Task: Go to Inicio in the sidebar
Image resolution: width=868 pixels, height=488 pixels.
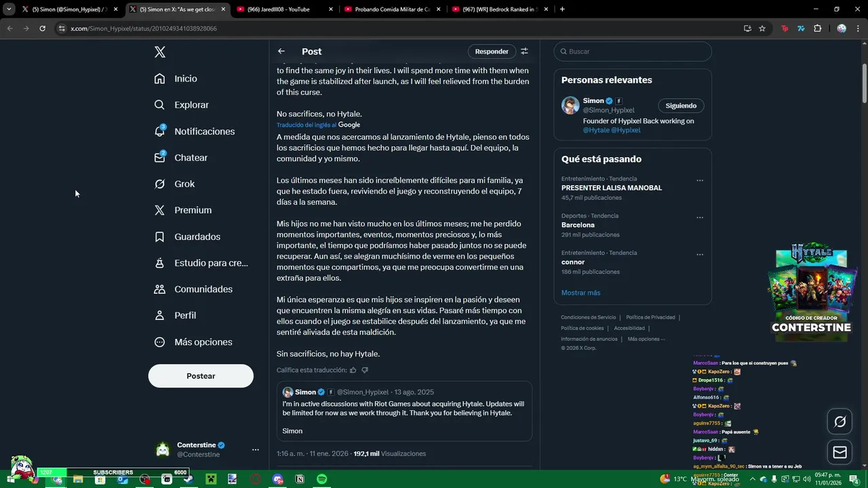Action: click(x=176, y=79)
